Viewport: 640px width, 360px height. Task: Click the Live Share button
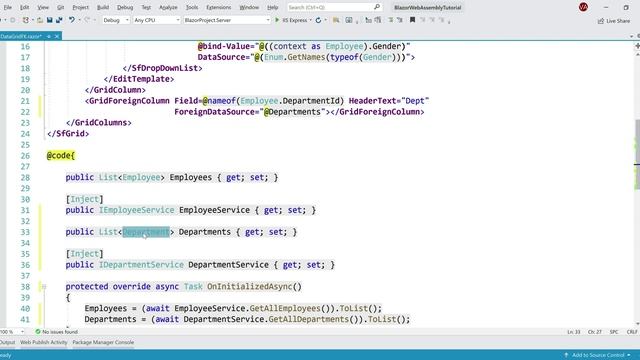(x=613, y=20)
